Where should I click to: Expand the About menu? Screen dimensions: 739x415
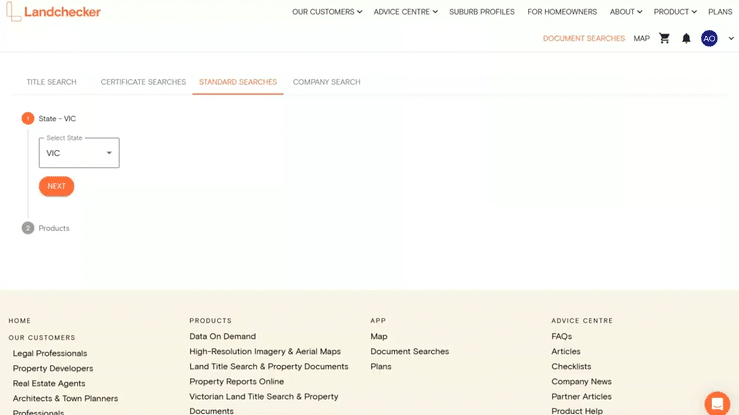625,12
